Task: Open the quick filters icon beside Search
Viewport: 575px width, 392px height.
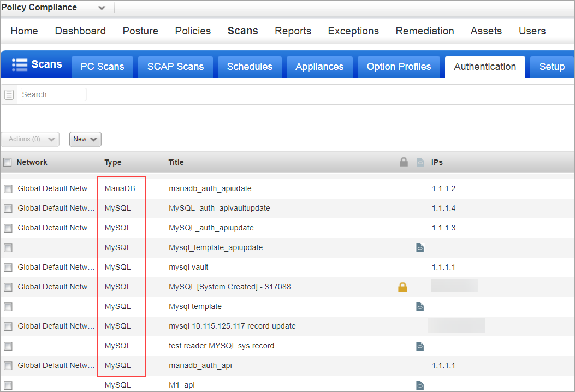Action: (x=9, y=94)
